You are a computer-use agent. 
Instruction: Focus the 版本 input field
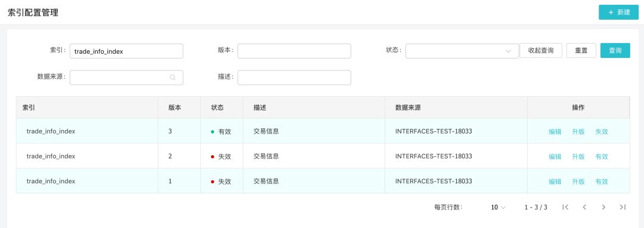pyautogui.click(x=294, y=51)
